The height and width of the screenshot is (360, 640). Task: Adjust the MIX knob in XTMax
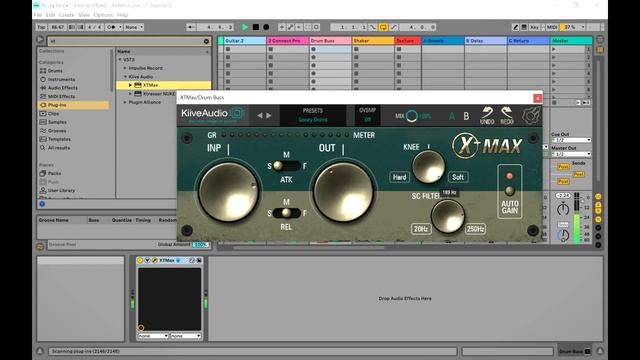click(x=411, y=116)
